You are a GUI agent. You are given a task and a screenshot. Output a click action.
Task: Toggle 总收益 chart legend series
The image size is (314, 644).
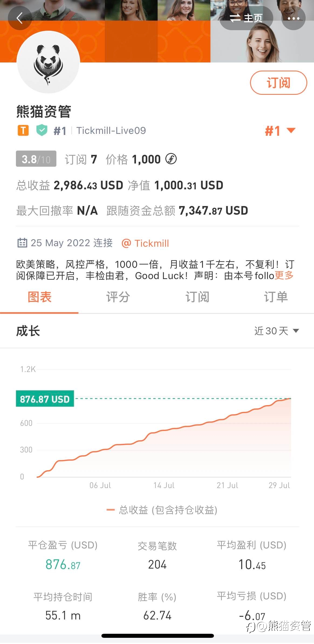tap(162, 510)
